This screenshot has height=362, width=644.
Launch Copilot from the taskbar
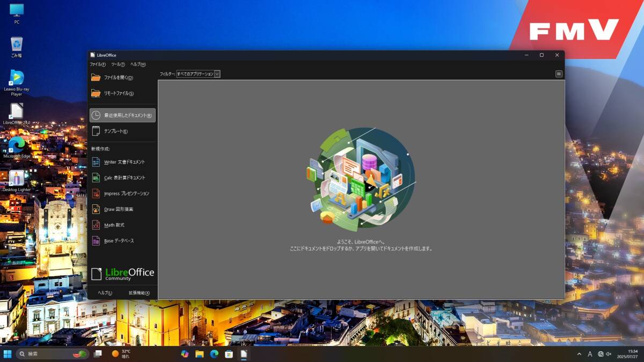[x=185, y=354]
